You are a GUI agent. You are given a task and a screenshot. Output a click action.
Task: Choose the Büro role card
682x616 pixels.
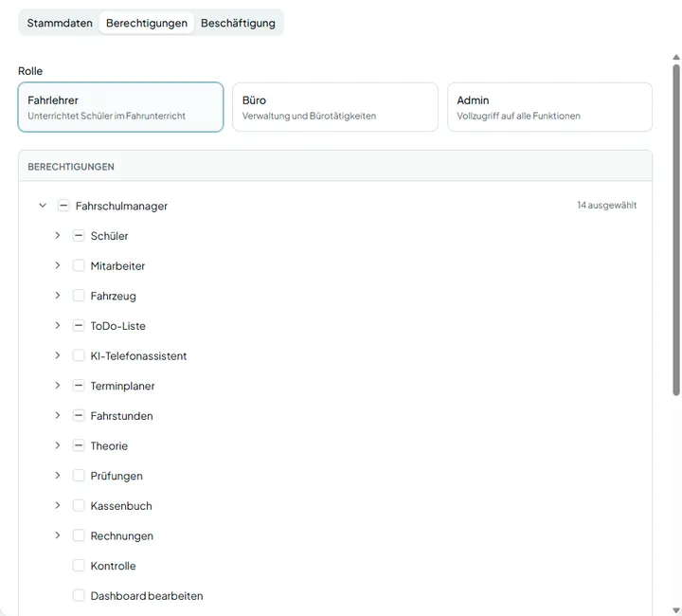[335, 107]
